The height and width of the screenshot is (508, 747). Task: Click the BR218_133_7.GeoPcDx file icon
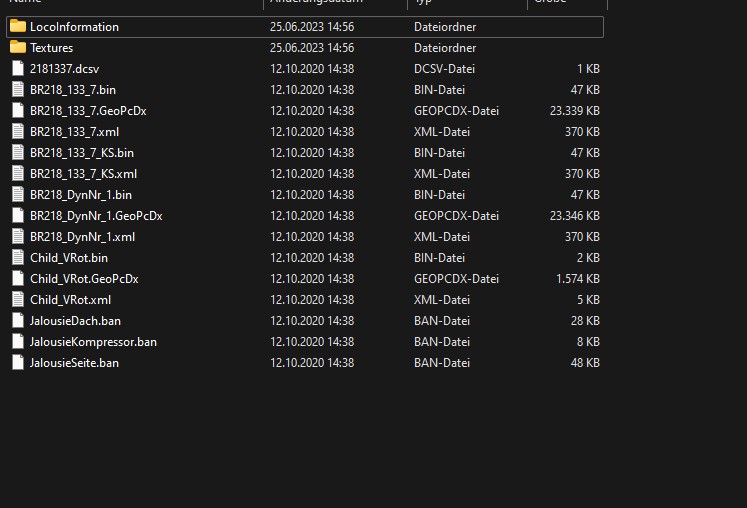[18, 111]
